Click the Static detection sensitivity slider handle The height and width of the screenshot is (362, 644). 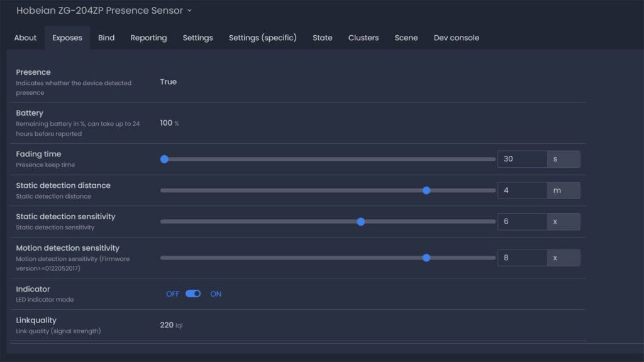(360, 221)
